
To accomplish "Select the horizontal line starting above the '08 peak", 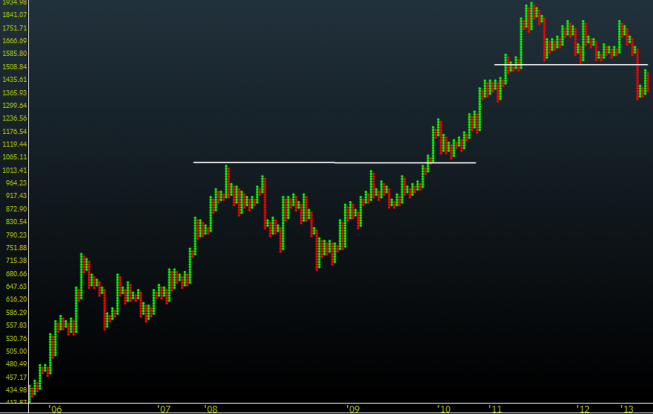I will tap(334, 162).
